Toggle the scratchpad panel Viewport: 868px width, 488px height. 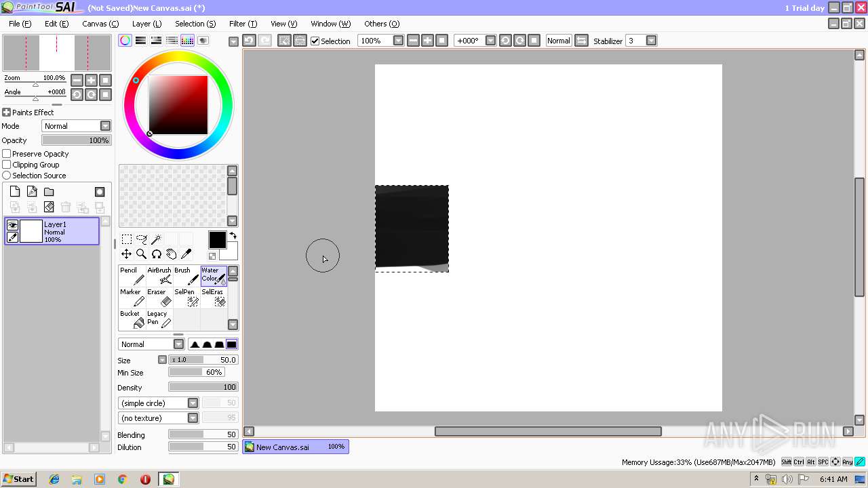click(x=203, y=41)
